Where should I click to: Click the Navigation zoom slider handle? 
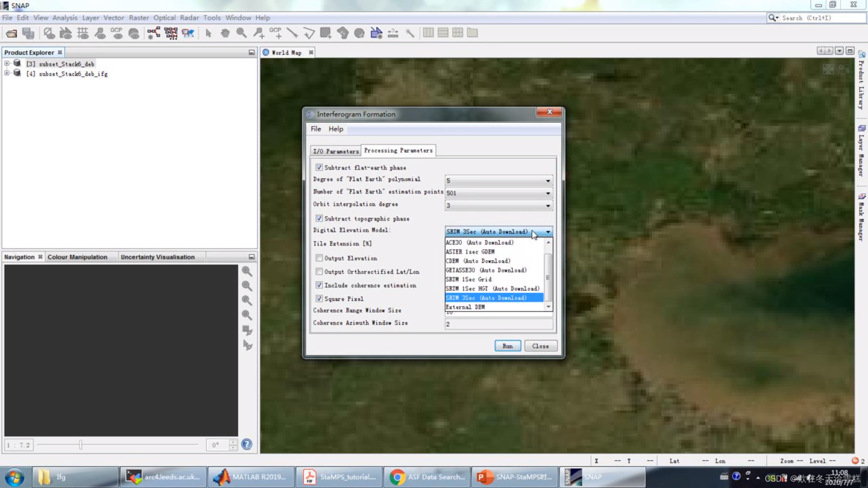click(80, 445)
